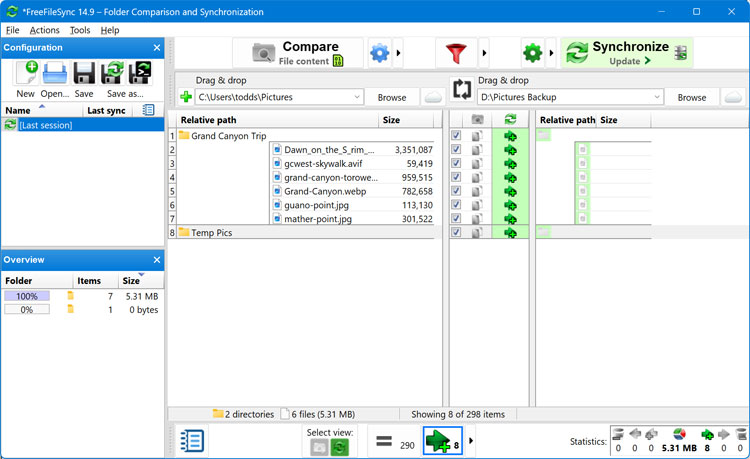The width and height of the screenshot is (750, 459).
Task: Uncheck checkbox for Grand-Canyon.webp row
Action: tap(456, 191)
